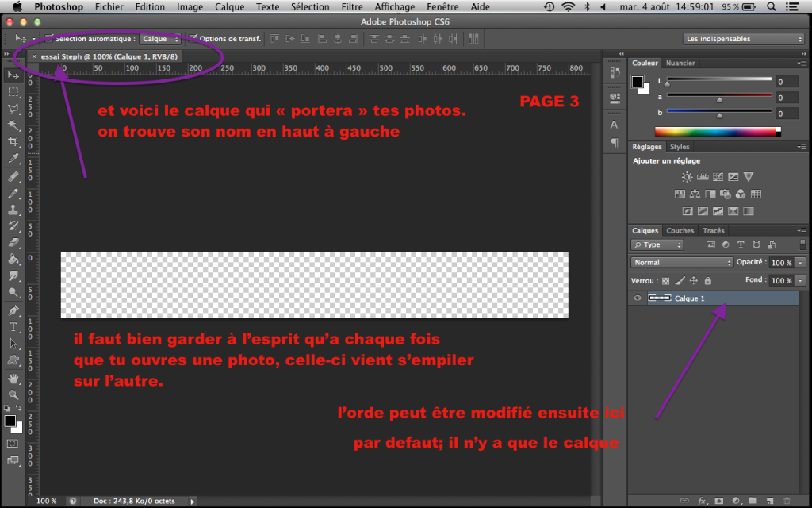Select the Eraser tool
Screen dimensions: 812x508
pyautogui.click(x=13, y=243)
